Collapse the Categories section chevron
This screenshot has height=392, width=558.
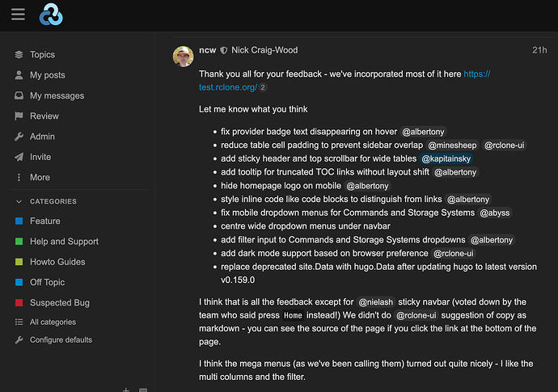pos(19,201)
